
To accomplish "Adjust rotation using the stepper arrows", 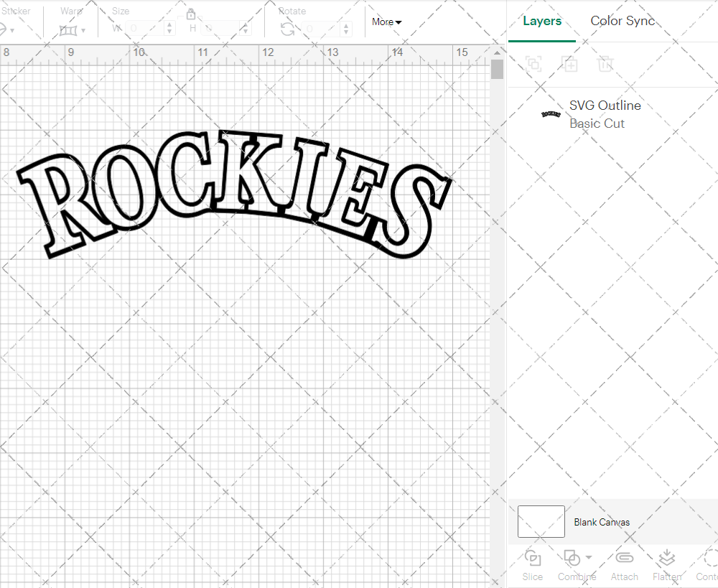I will click(x=347, y=29).
